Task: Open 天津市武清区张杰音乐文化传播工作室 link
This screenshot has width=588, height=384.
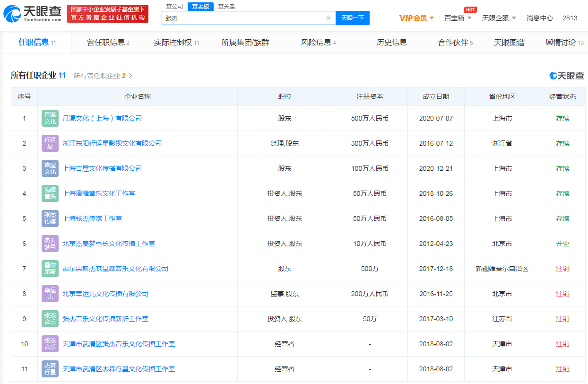Action: (119, 344)
